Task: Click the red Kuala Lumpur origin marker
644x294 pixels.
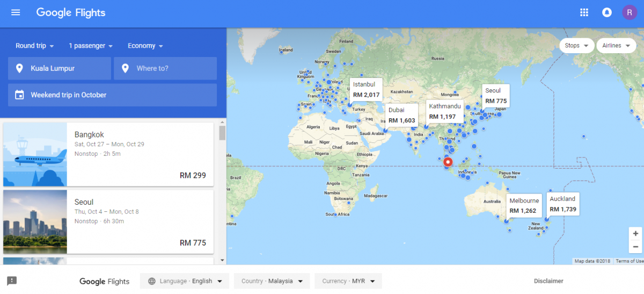Action: point(449,161)
